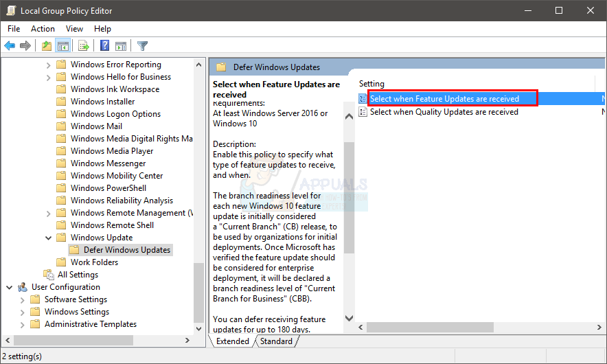
Task: Open the Help menu
Action: 102,29
